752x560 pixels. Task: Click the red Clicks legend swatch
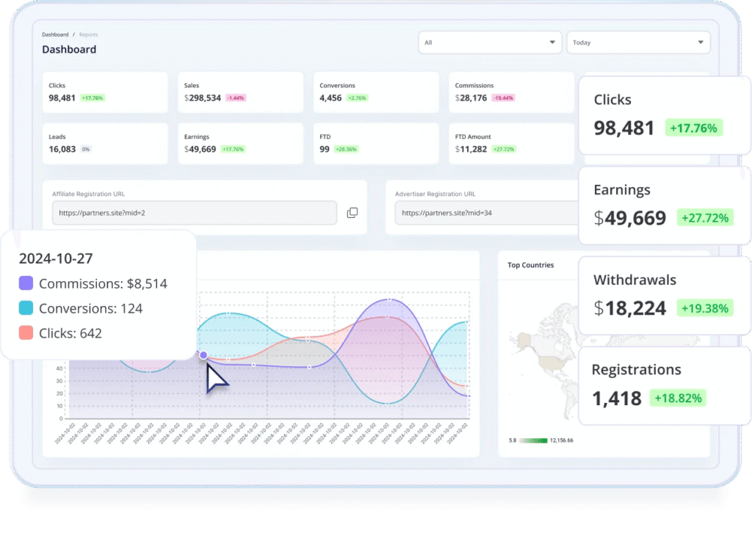click(x=26, y=333)
